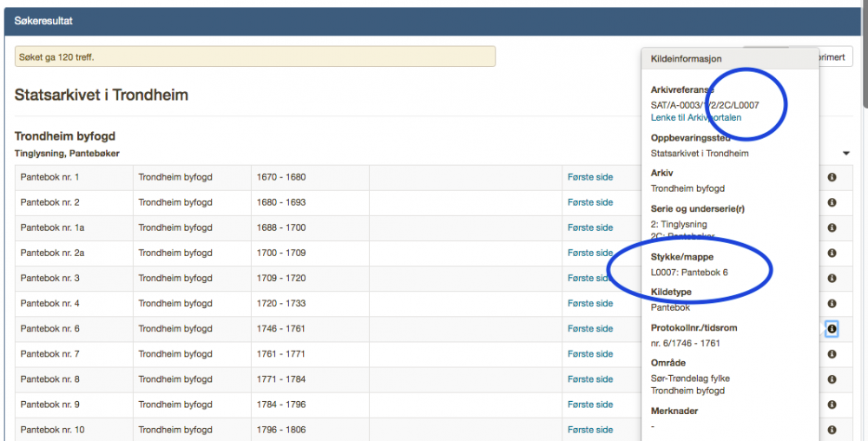Screen dimensions: 868x441
Task: Open info icon for Pantebok nr. 10
Action: [832, 430]
